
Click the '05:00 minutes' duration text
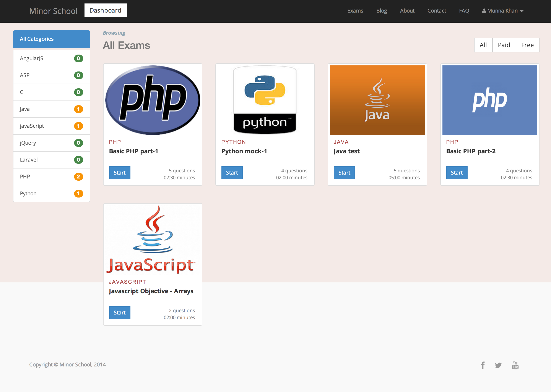(x=404, y=178)
